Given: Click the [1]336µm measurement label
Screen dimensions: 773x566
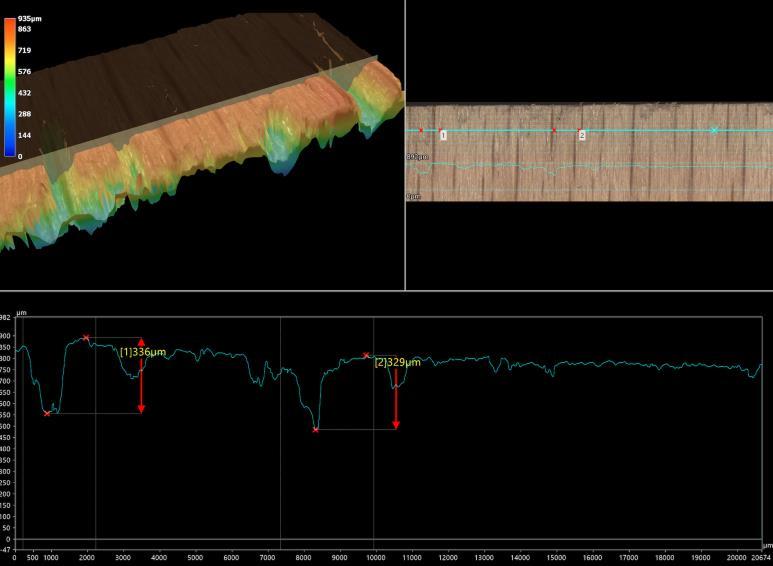Looking at the screenshot, I should [x=143, y=352].
